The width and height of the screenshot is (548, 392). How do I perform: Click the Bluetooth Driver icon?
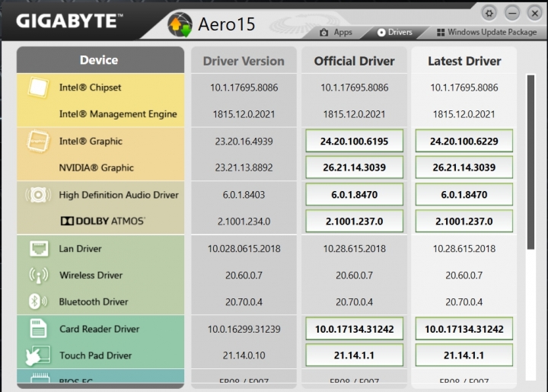38,302
